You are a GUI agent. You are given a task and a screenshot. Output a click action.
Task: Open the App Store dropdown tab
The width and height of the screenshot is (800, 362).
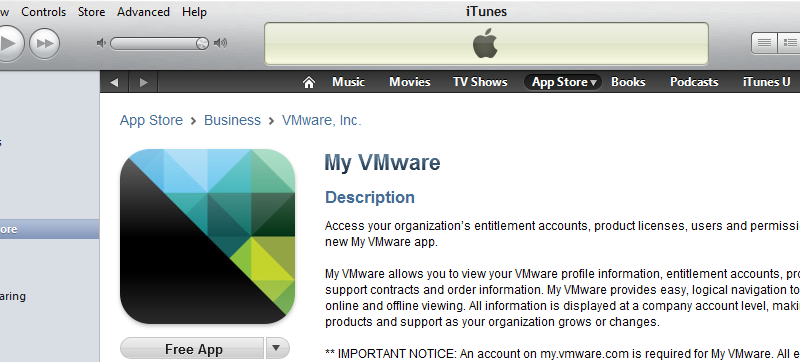[x=563, y=82]
